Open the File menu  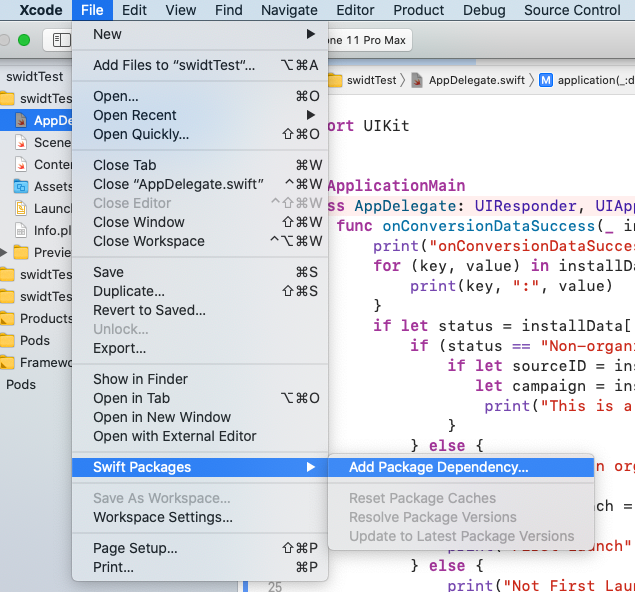92,10
